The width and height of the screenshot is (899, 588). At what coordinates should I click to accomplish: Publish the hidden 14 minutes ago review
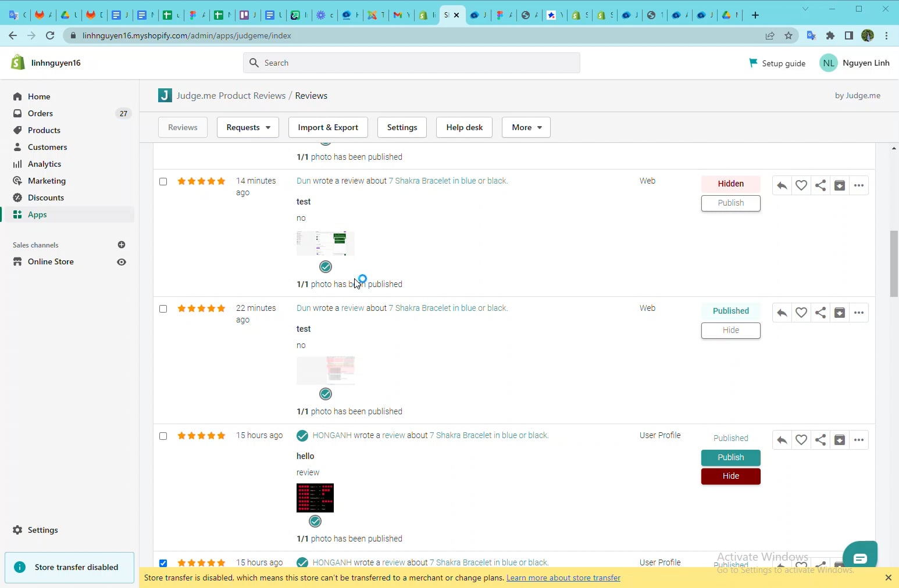731,203
